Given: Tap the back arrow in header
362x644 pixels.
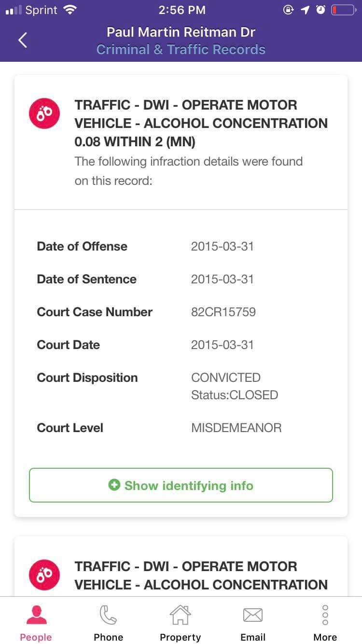Looking at the screenshot, I should [22, 41].
